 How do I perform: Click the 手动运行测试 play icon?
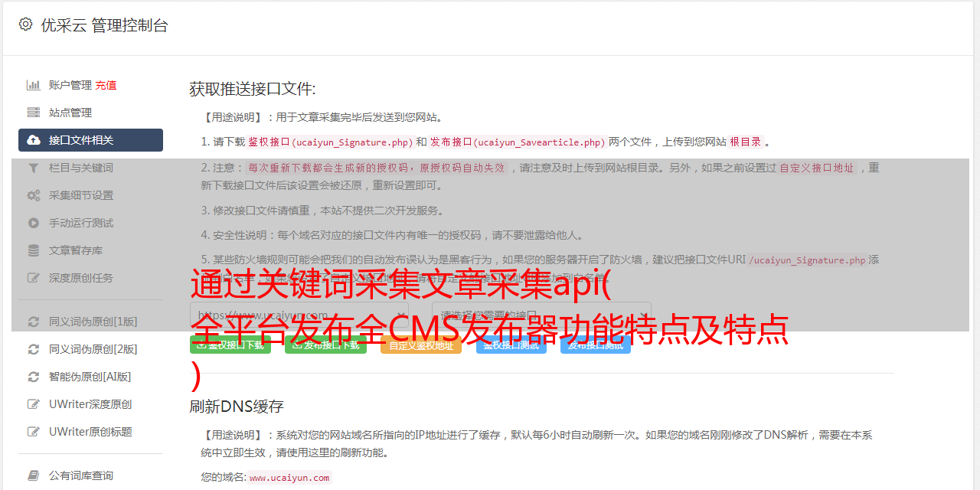[x=34, y=223]
